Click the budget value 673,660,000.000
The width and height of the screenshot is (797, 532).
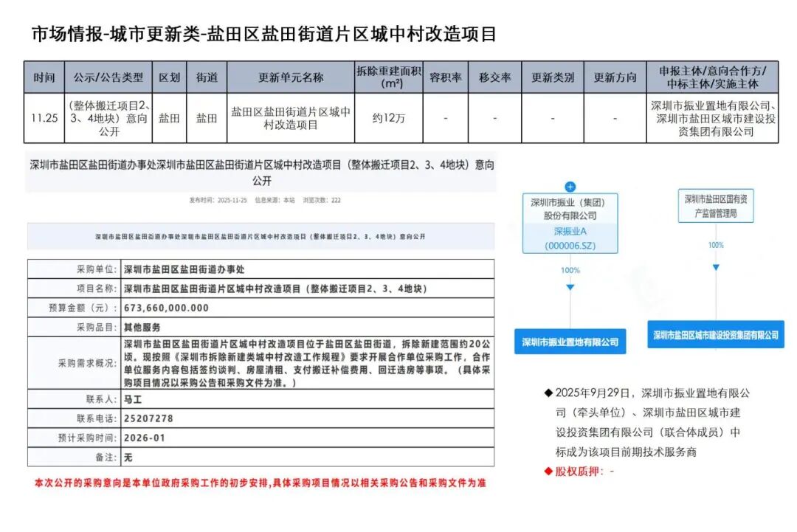166,308
